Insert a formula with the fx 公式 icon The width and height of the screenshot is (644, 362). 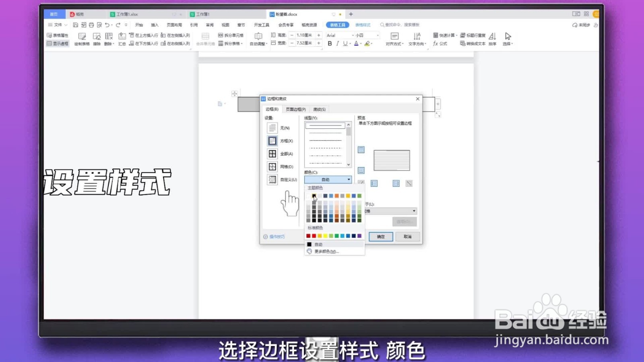pyautogui.click(x=440, y=43)
